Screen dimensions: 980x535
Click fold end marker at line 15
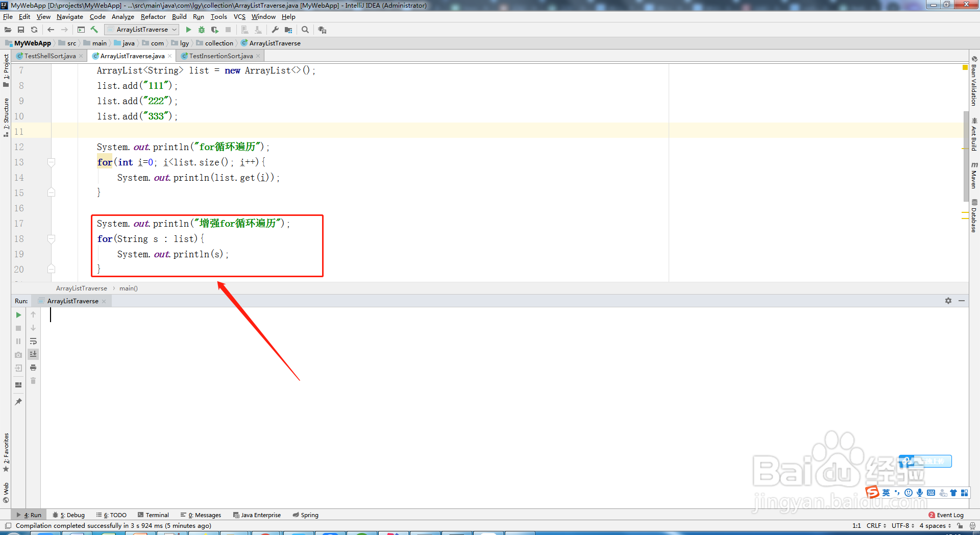[x=51, y=192]
